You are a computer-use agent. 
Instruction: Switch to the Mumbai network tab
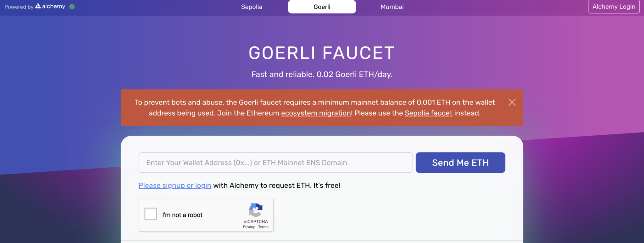coord(392,7)
